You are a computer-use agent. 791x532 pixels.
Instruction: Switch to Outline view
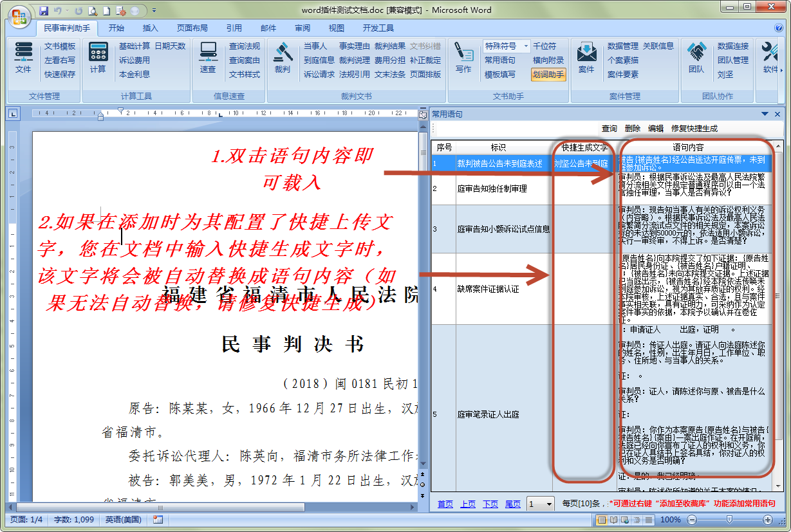click(635, 520)
